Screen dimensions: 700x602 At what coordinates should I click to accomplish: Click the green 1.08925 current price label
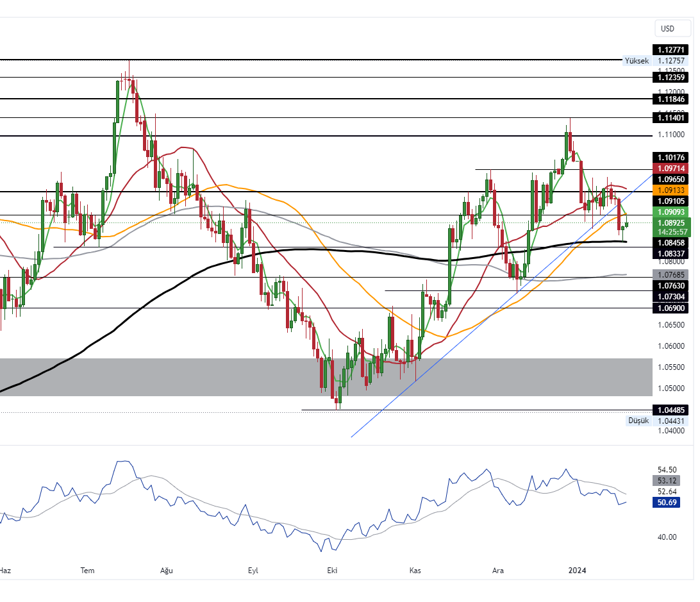[671, 222]
